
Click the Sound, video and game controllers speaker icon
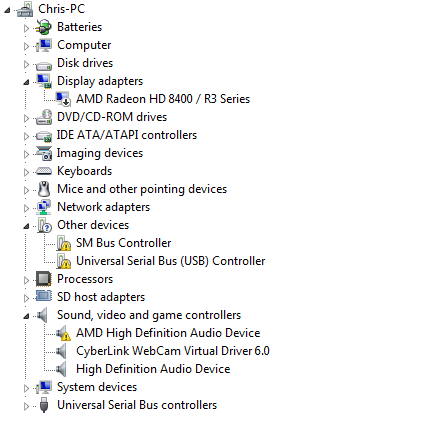42,315
